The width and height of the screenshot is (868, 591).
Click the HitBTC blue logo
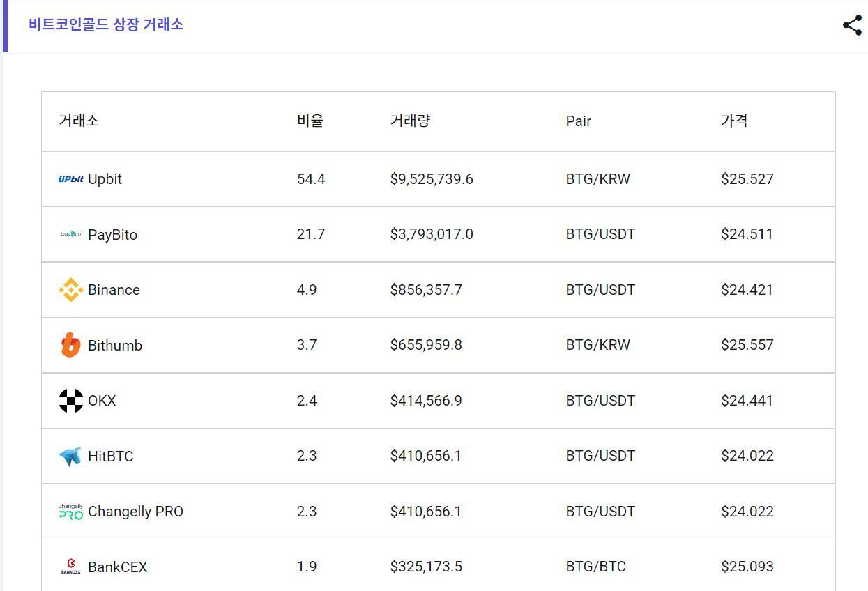pyautogui.click(x=70, y=456)
